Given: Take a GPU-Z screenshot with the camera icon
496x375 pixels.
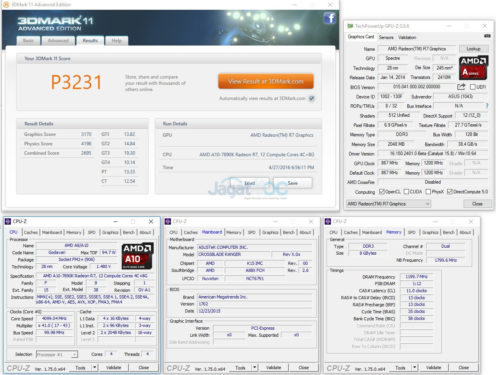Looking at the screenshot, I should [487, 36].
